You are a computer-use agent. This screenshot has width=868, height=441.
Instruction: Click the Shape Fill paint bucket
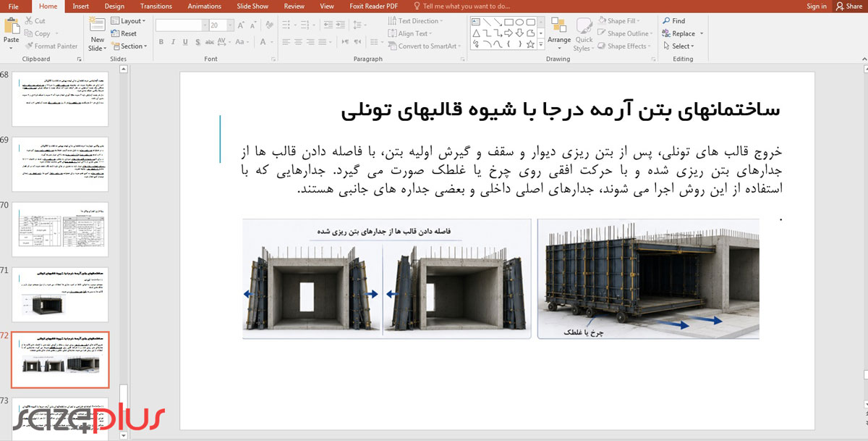click(601, 21)
